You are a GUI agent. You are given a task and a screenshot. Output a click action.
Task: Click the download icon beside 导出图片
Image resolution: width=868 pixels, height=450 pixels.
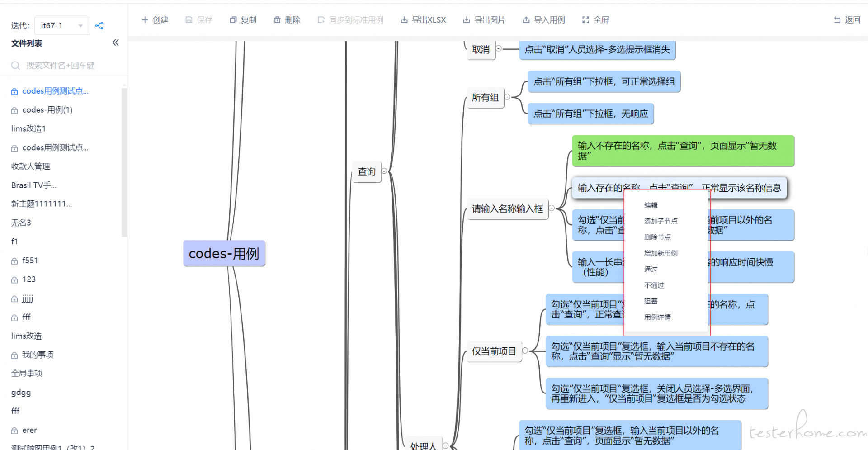pyautogui.click(x=467, y=20)
